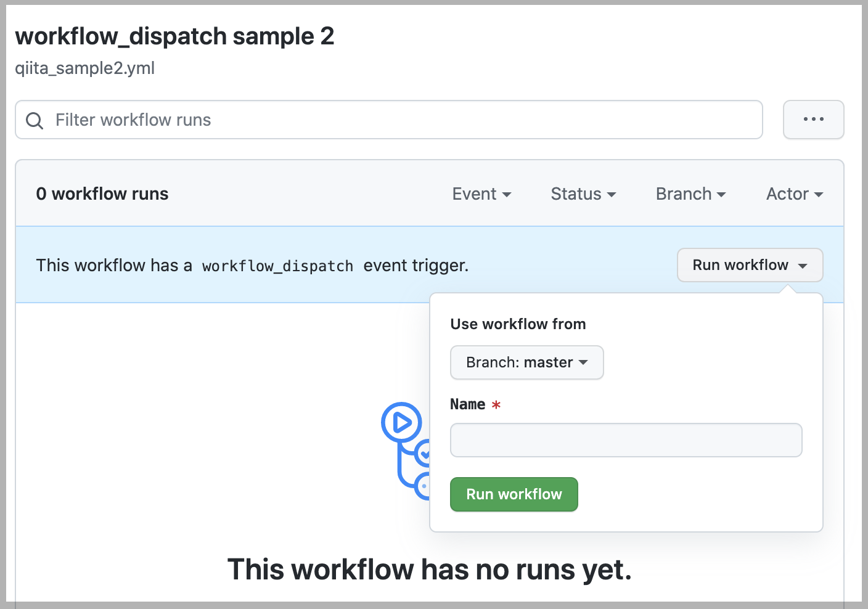Click the Actor filter's chevron icon

[x=819, y=195]
